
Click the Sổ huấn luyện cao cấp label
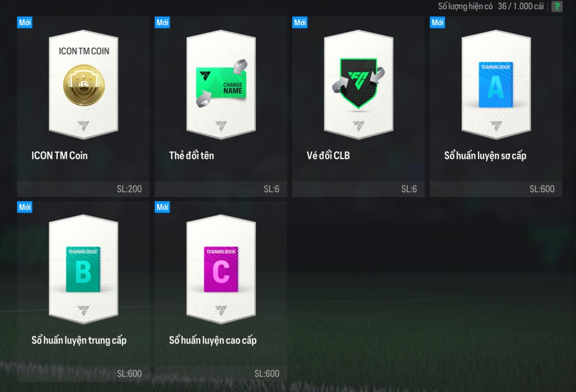[x=213, y=340]
